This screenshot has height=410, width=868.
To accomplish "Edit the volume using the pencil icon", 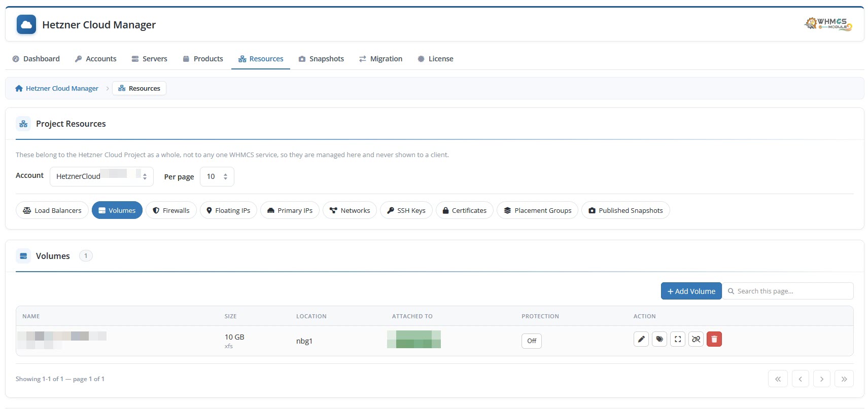I will 641,339.
